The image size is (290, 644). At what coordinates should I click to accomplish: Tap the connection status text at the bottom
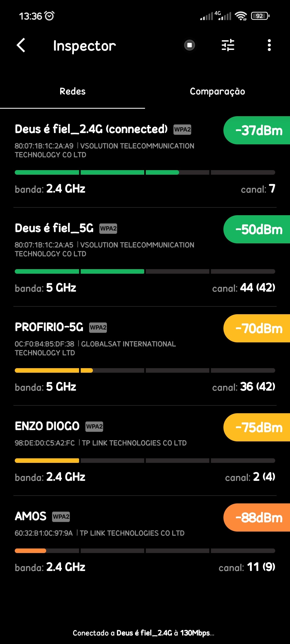[x=143, y=633]
